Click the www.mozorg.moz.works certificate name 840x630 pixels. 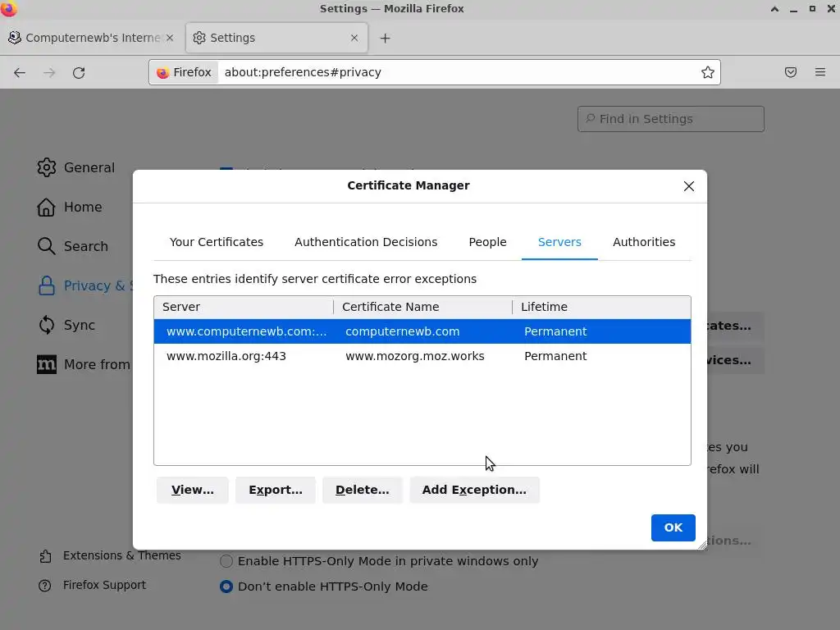(414, 356)
